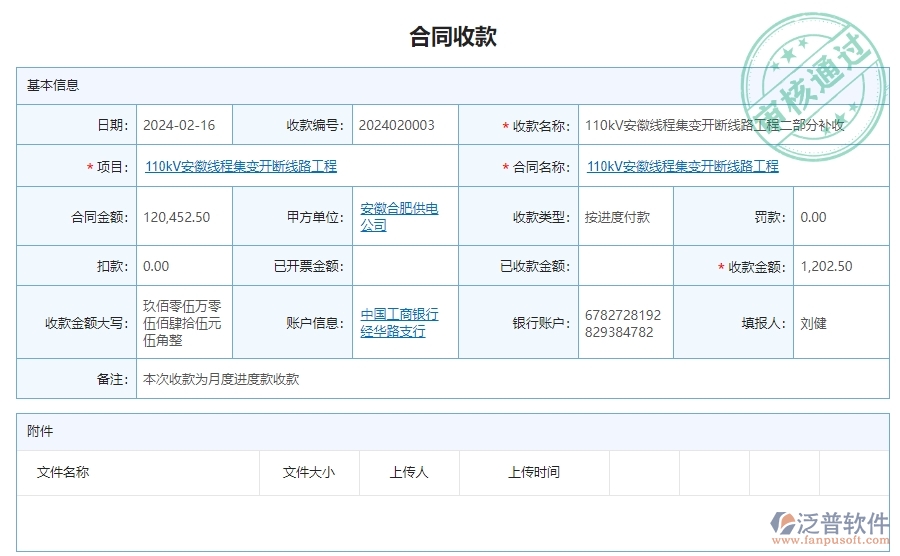900x556 pixels.
Task: Open the 合同名称 contract link
Action: coord(682,167)
